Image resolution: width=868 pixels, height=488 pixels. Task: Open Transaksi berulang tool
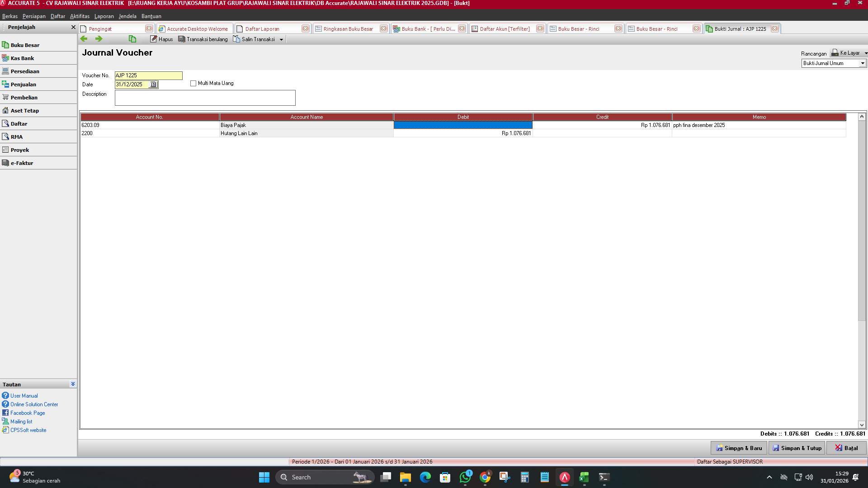click(203, 39)
